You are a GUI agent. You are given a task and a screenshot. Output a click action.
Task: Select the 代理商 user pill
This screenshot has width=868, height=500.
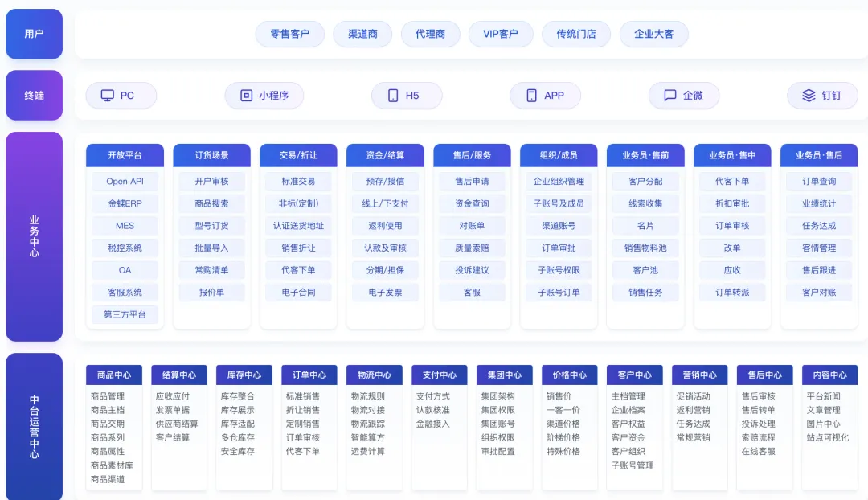pyautogui.click(x=430, y=34)
